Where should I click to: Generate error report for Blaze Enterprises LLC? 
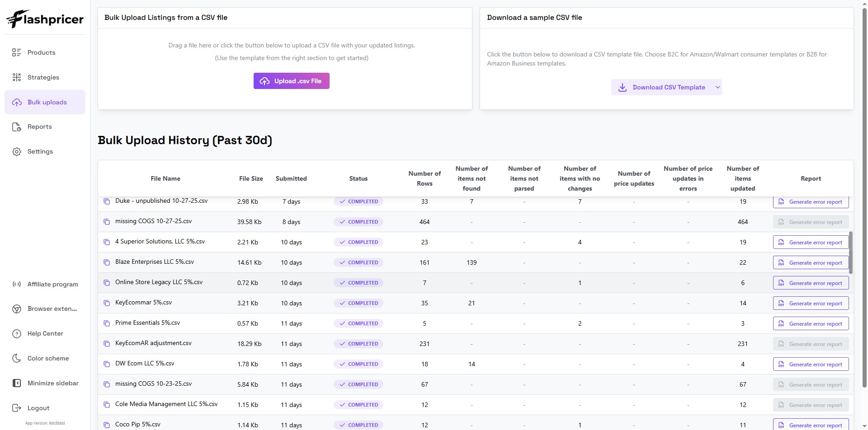(x=811, y=263)
